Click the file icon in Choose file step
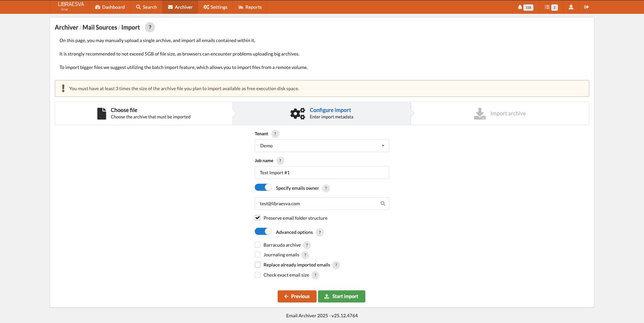Image resolution: width=644 pixels, height=323 pixels. pyautogui.click(x=102, y=113)
